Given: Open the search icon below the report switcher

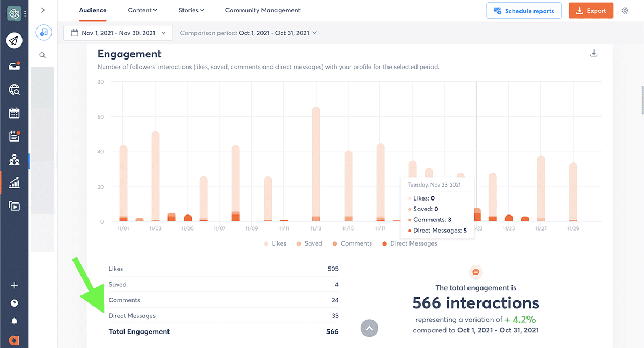Looking at the screenshot, I should [42, 55].
